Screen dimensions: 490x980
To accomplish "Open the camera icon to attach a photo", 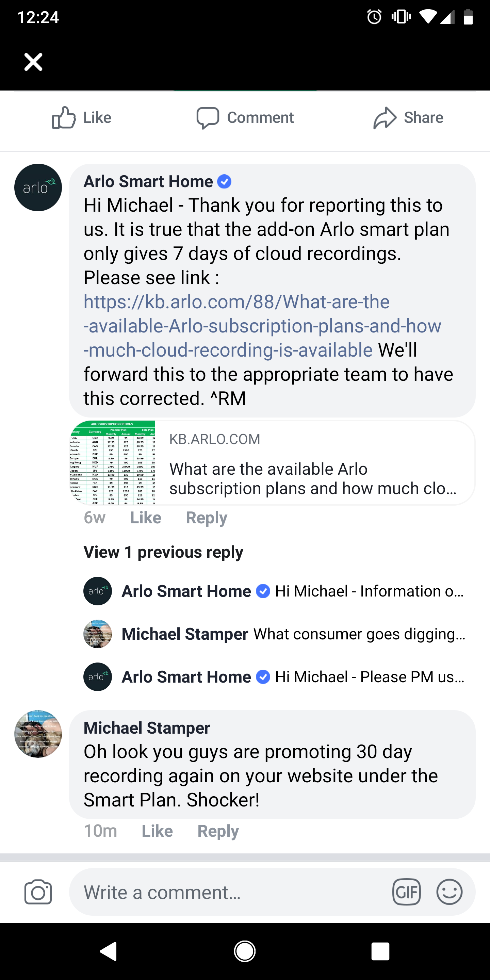I will pyautogui.click(x=38, y=892).
